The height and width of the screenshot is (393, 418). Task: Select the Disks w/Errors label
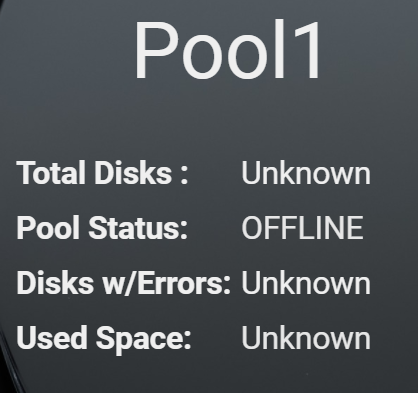124,282
